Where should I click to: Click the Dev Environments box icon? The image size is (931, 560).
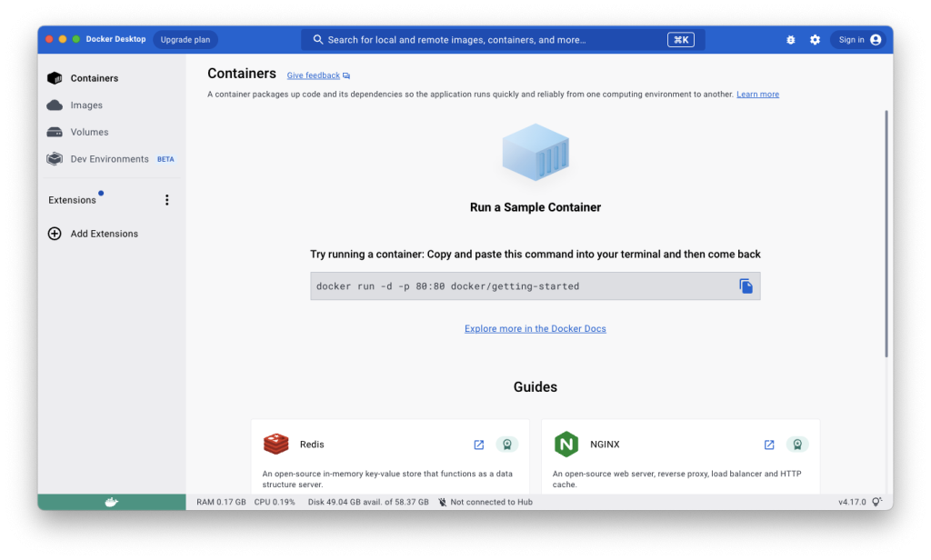point(55,159)
